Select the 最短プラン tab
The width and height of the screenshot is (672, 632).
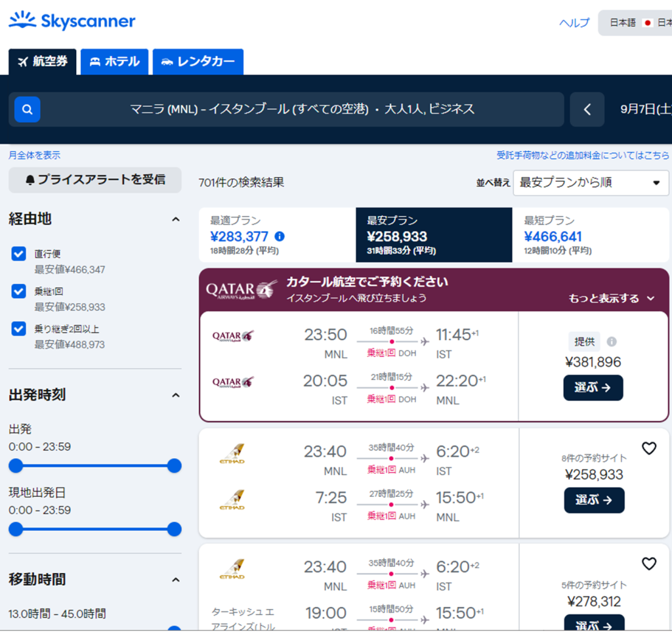(591, 235)
